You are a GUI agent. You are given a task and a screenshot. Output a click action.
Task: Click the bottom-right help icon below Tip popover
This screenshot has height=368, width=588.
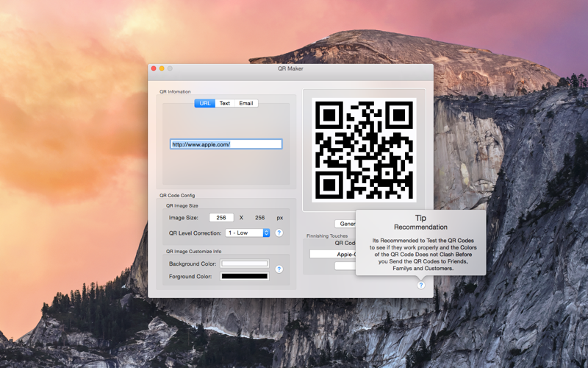420,285
